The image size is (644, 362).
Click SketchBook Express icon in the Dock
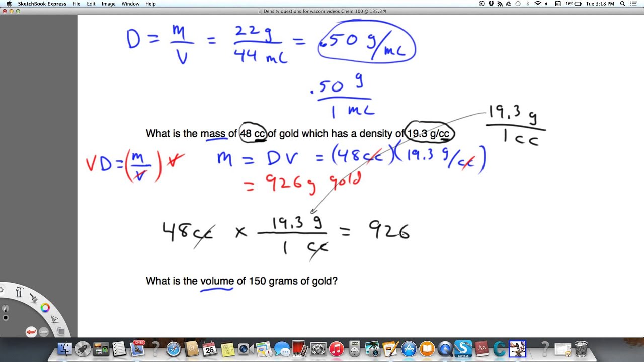[463, 349]
